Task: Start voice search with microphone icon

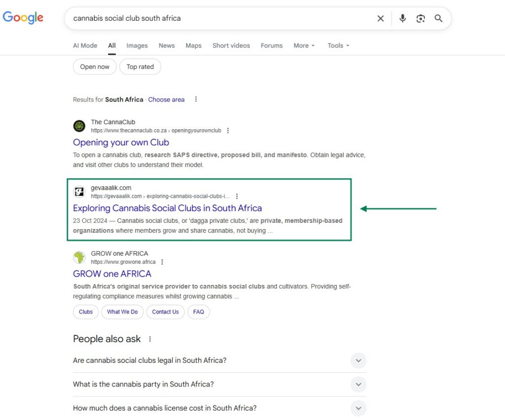Action: (402, 18)
